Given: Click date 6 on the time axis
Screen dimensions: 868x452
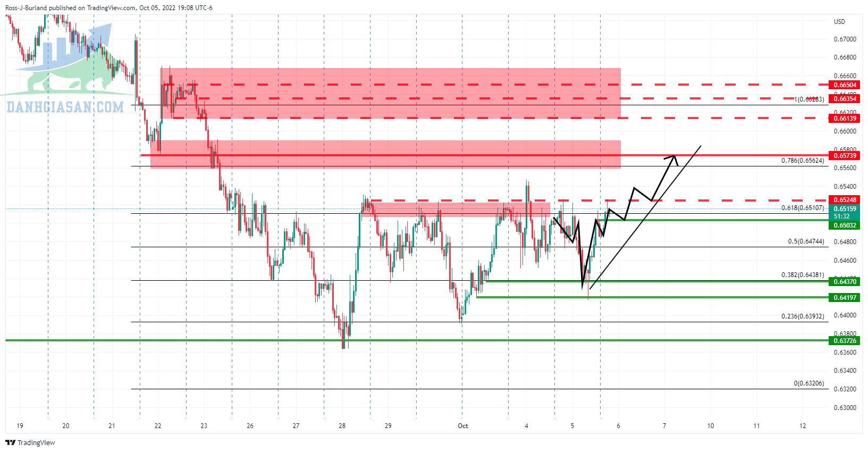Looking at the screenshot, I should (x=618, y=426).
